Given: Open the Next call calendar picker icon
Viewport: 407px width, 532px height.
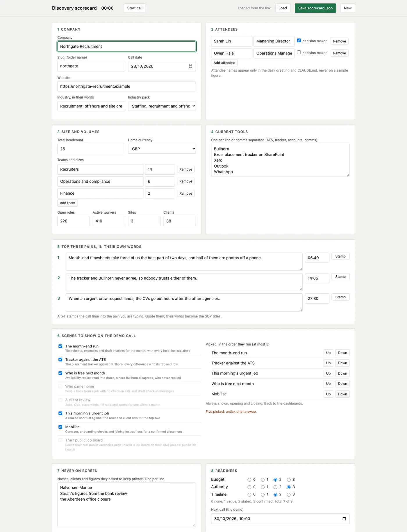Looking at the screenshot, I should (344, 519).
